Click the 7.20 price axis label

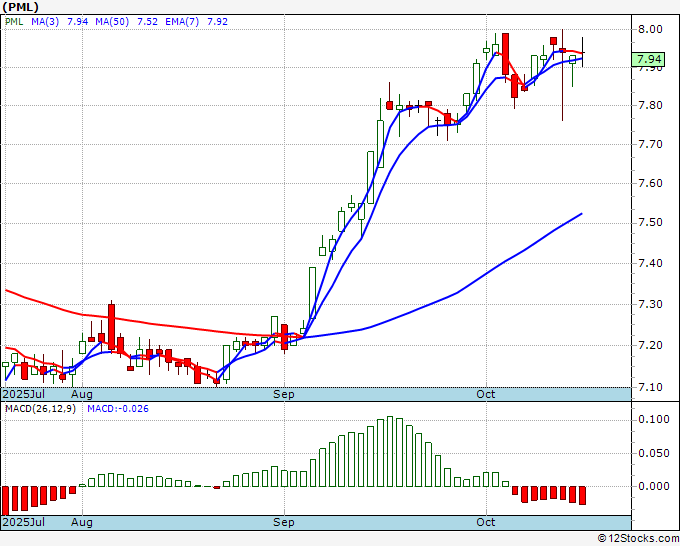650,346
